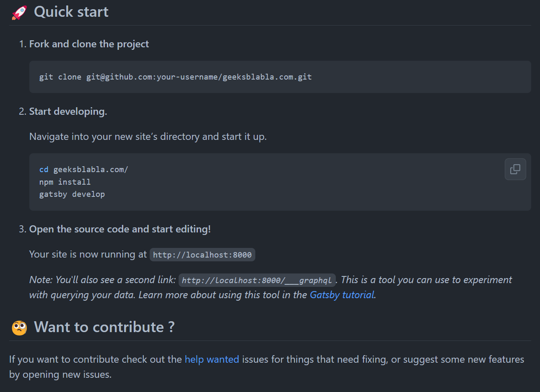Click the 'gatsby develop' command line
Image resolution: width=540 pixels, height=392 pixels.
tap(72, 194)
